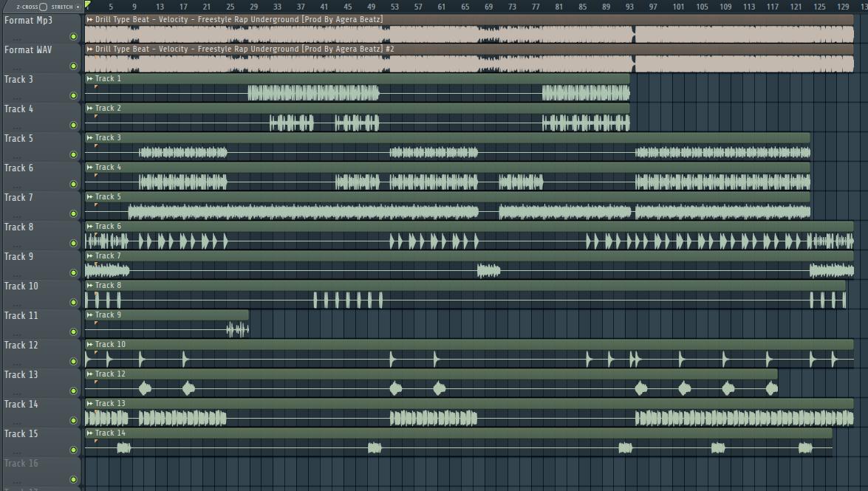The width and height of the screenshot is (868, 491).
Task: Click the Track 7 clip title bar
Action: point(469,255)
